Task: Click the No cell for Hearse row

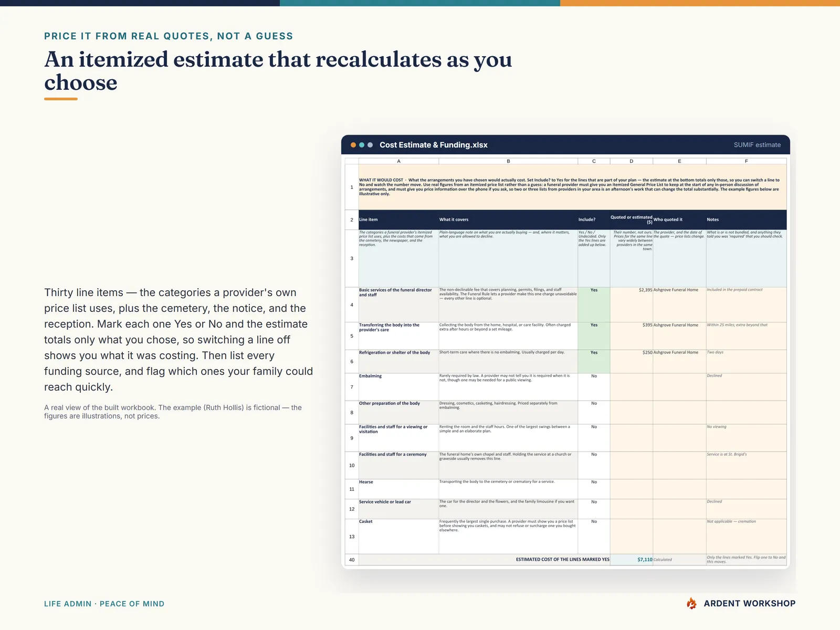Action: pyautogui.click(x=594, y=489)
